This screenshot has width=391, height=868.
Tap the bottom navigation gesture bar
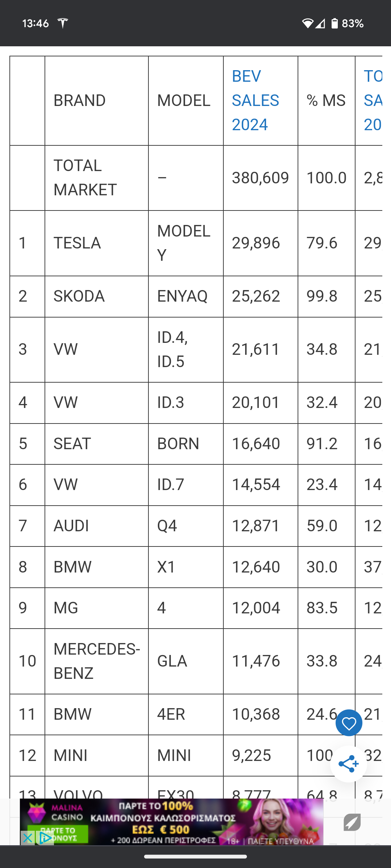[195, 856]
